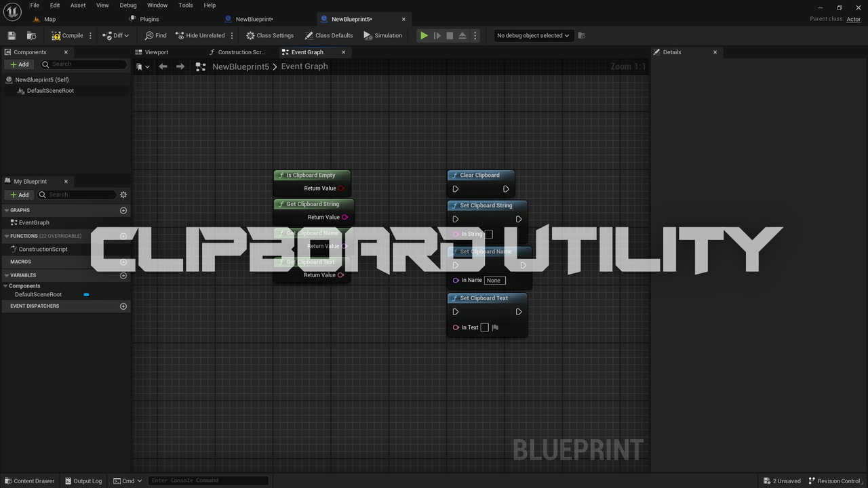Add a new graph with plus icon
The height and width of the screenshot is (488, 868).
pyautogui.click(x=123, y=210)
